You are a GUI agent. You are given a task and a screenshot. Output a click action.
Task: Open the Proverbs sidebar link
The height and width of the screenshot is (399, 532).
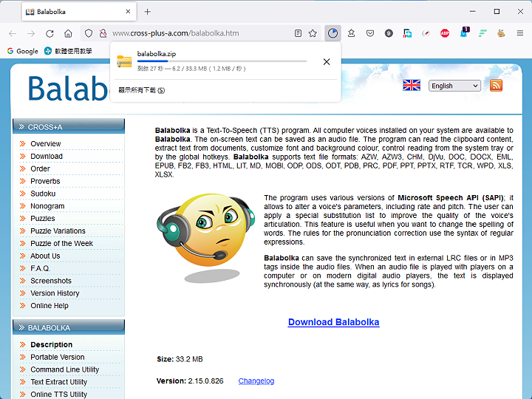pos(45,181)
